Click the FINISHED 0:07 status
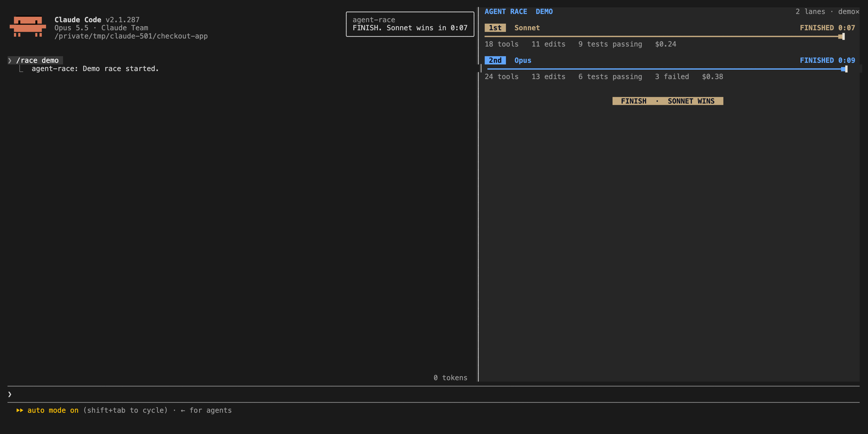The image size is (868, 434). [827, 28]
